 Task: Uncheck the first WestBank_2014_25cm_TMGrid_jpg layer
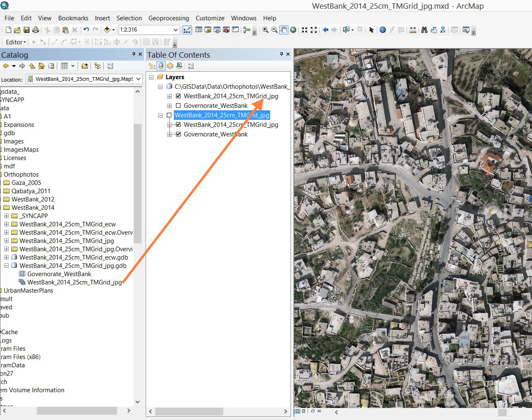tap(178, 96)
